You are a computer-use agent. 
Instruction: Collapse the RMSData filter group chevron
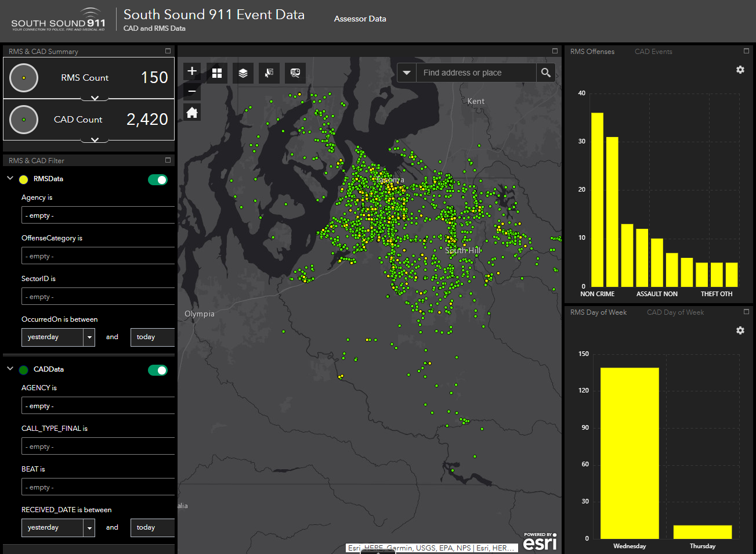pos(9,179)
